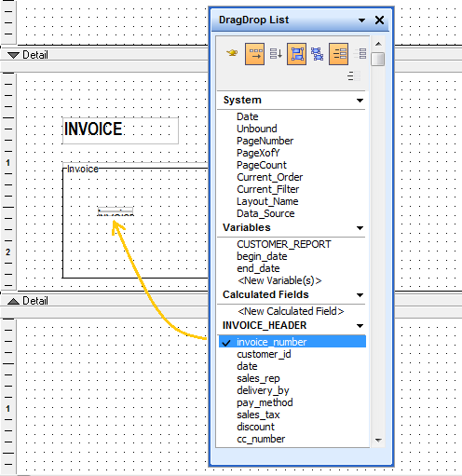Select the INVOICE title text box
The width and height of the screenshot is (462, 476).
coord(120,130)
